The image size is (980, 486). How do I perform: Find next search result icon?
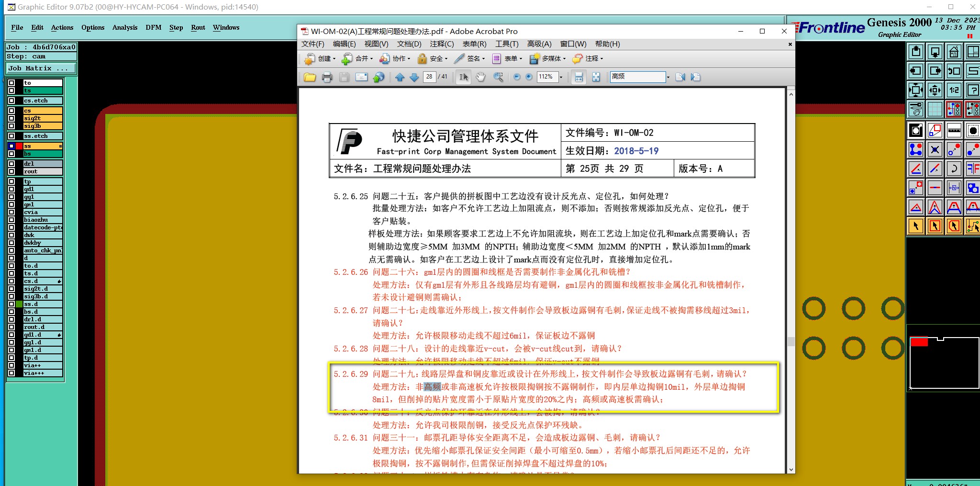[x=696, y=77]
